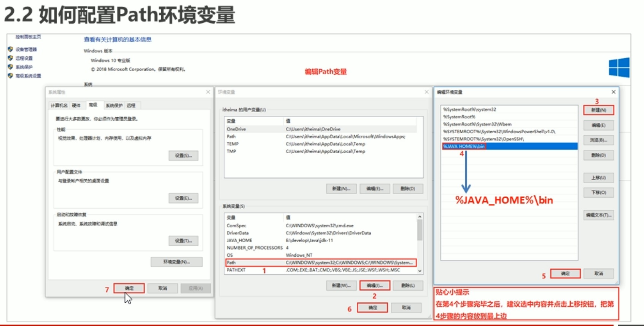The height and width of the screenshot is (326, 644).
Task: Open 设备管理器 link in the sidebar
Action: (x=26, y=50)
